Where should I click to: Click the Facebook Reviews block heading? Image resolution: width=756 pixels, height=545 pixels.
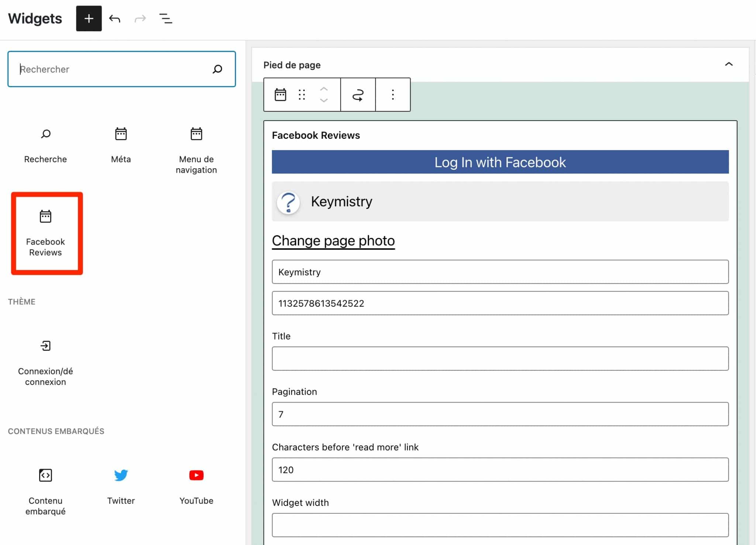pos(316,135)
